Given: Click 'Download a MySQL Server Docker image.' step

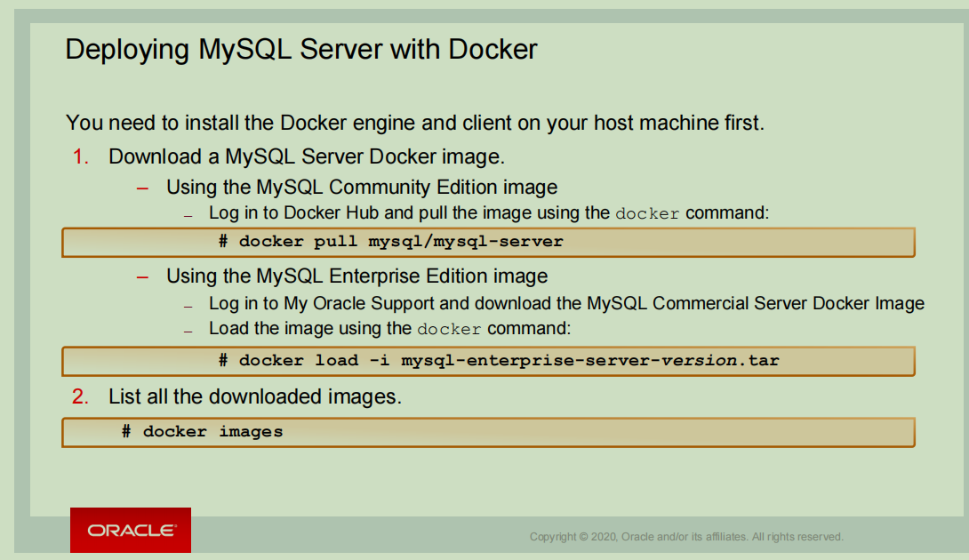Looking at the screenshot, I should [307, 157].
